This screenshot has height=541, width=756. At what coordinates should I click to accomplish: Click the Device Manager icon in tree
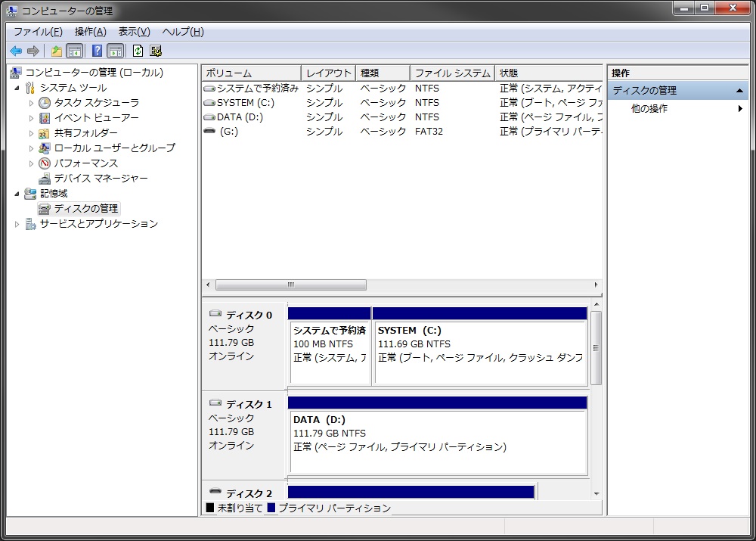click(45, 179)
